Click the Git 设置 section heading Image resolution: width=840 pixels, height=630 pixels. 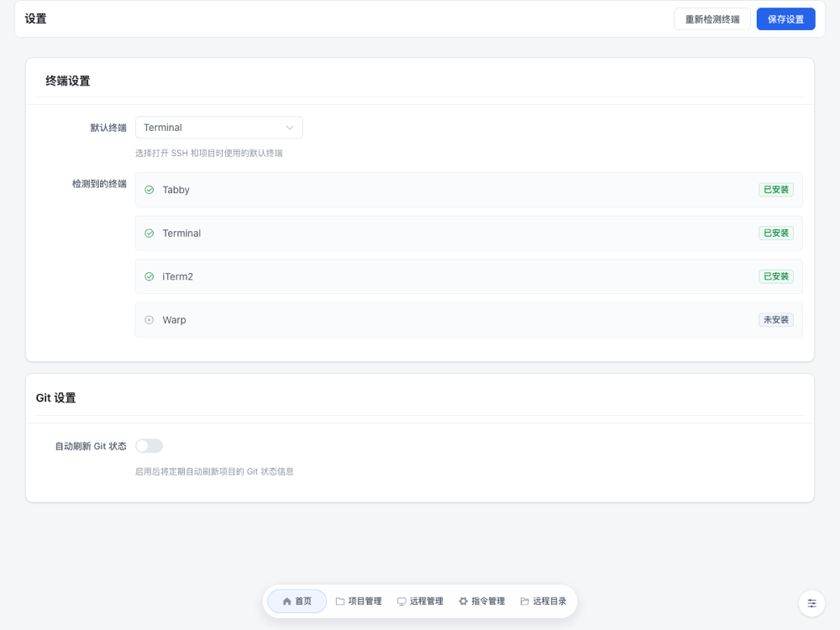[55, 398]
